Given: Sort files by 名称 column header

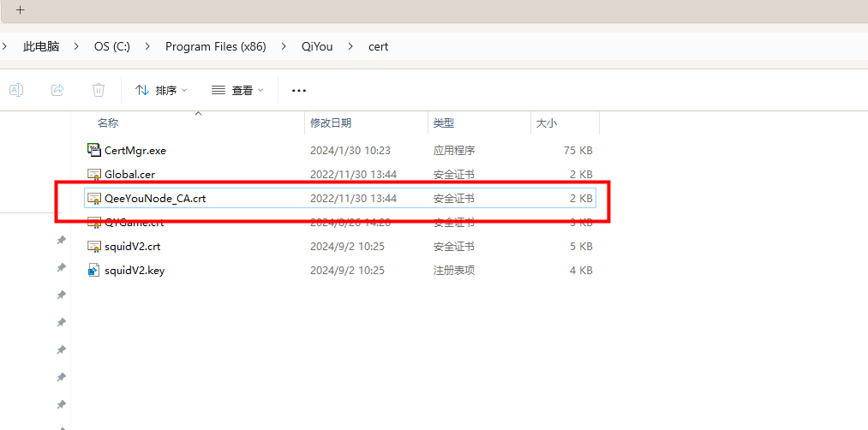Looking at the screenshot, I should [x=108, y=123].
